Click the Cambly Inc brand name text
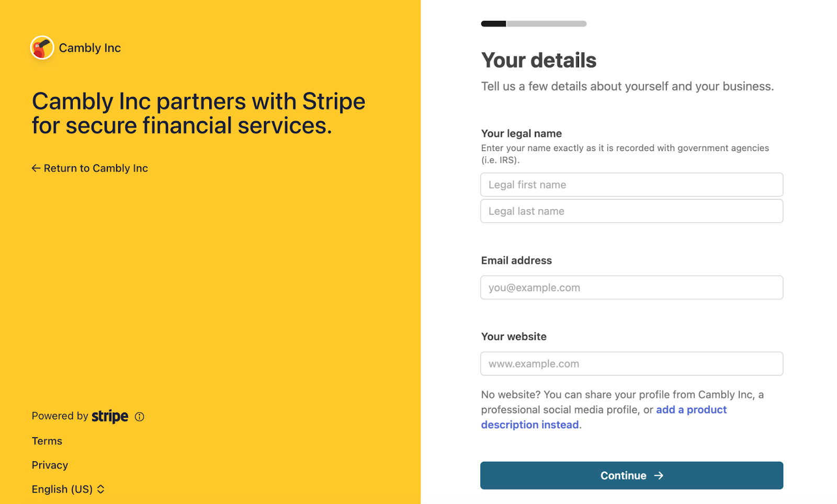This screenshot has height=504, width=837. pyautogui.click(x=90, y=48)
